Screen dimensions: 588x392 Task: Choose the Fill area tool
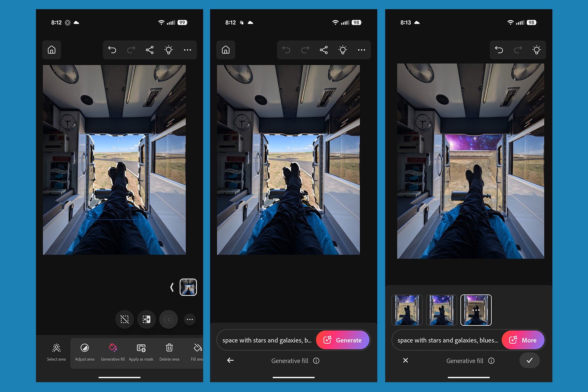(197, 352)
